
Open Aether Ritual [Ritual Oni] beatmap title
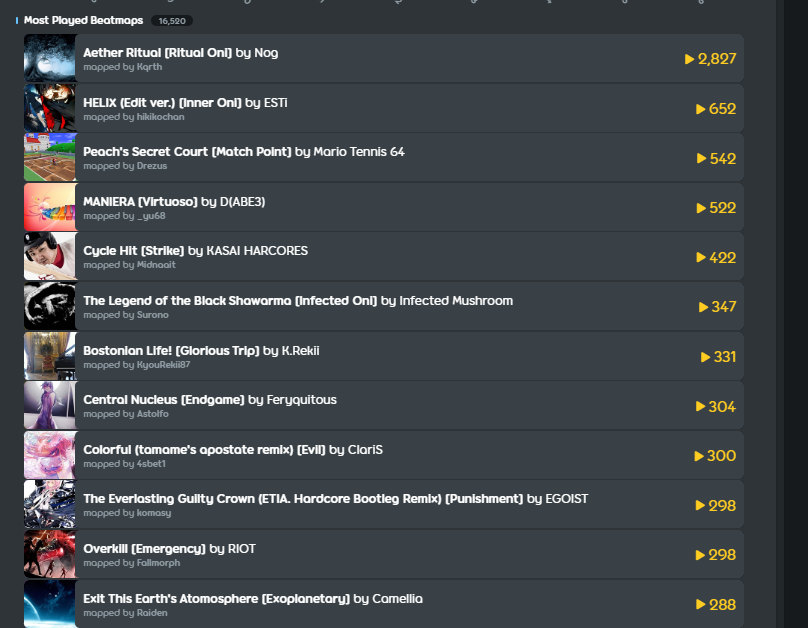158,53
